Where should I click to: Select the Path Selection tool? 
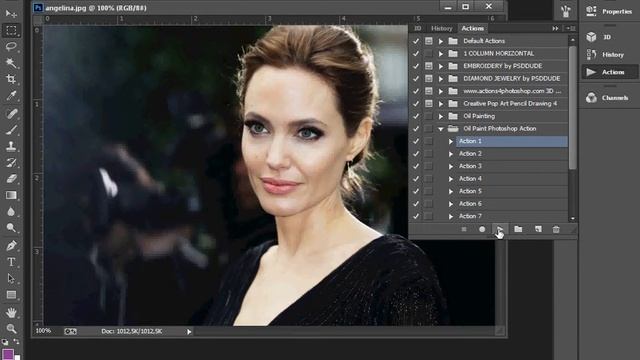11,278
